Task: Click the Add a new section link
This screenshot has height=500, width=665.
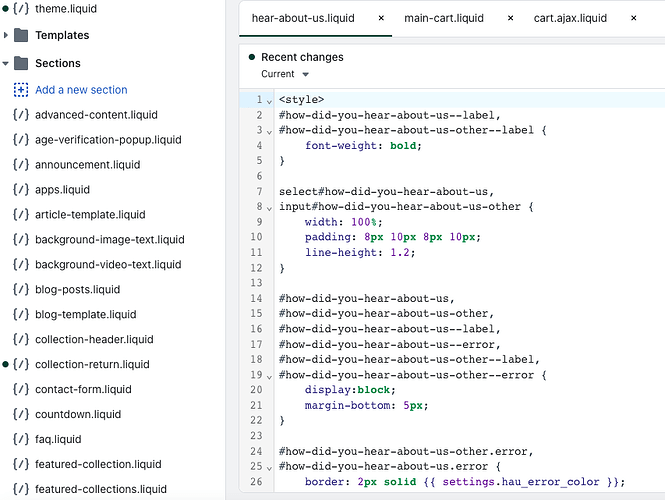Action: coord(81,90)
